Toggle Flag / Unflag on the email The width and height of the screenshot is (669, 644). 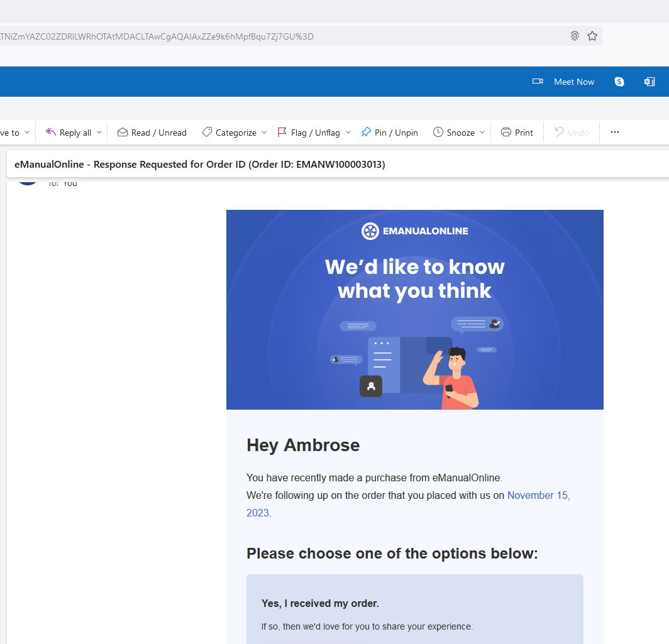(x=309, y=133)
